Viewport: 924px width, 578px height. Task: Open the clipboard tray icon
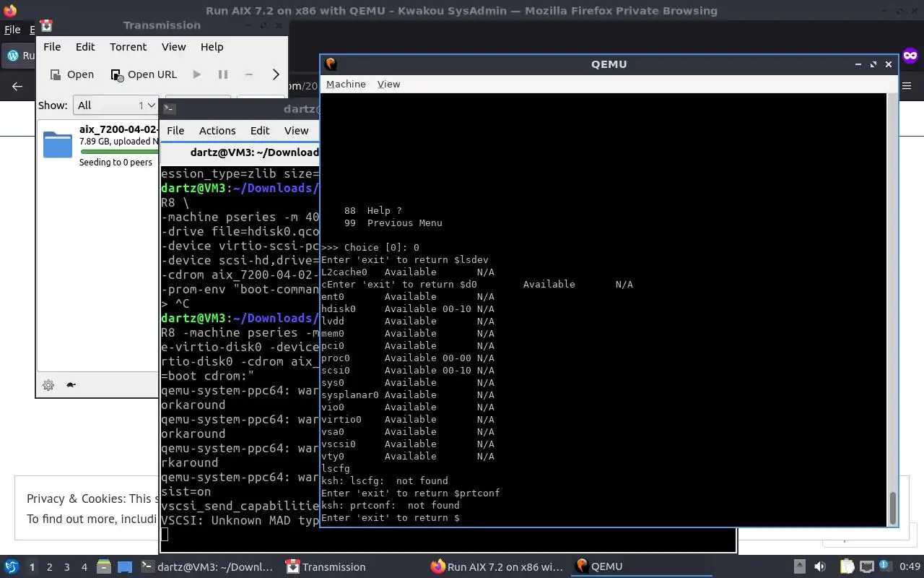click(x=847, y=567)
